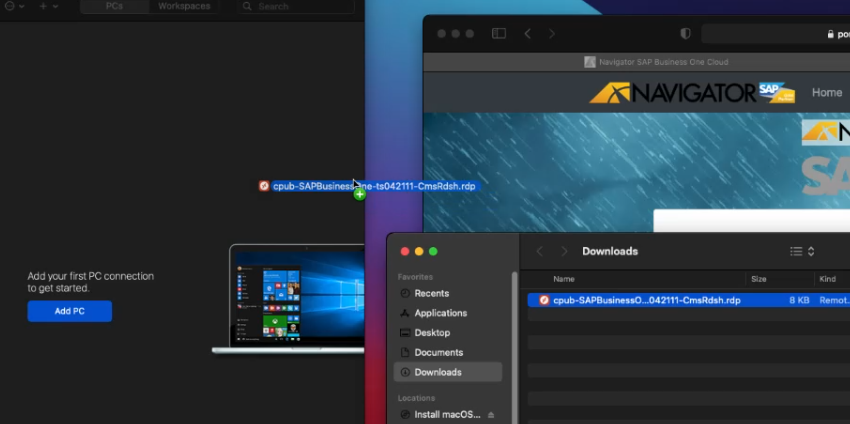Switch to the Workspaces tab
This screenshot has width=850, height=424.
point(184,7)
